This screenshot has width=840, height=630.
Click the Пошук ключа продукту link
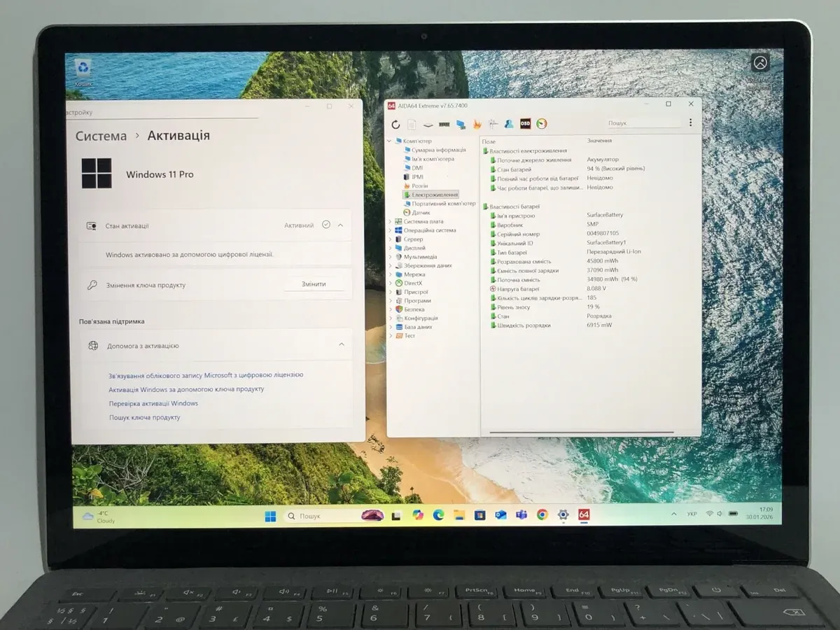tap(144, 417)
